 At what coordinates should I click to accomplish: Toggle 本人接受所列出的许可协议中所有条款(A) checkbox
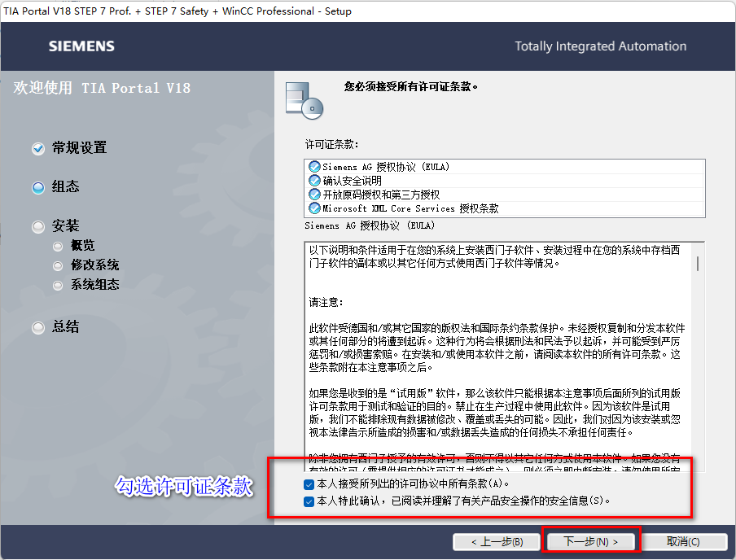309,484
